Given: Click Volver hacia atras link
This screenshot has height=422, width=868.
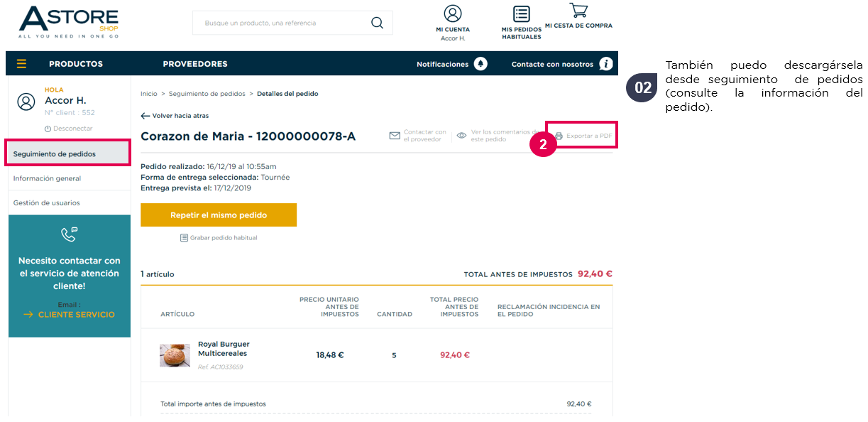Looking at the screenshot, I should click(x=175, y=115).
